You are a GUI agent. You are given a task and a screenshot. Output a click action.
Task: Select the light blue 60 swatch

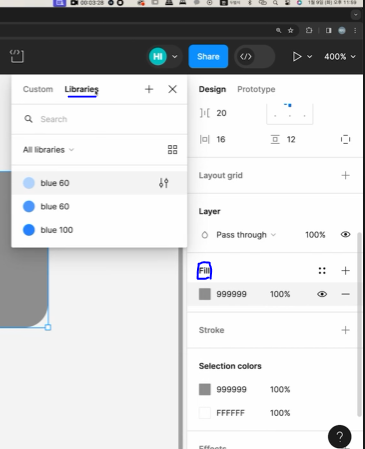pyautogui.click(x=29, y=183)
